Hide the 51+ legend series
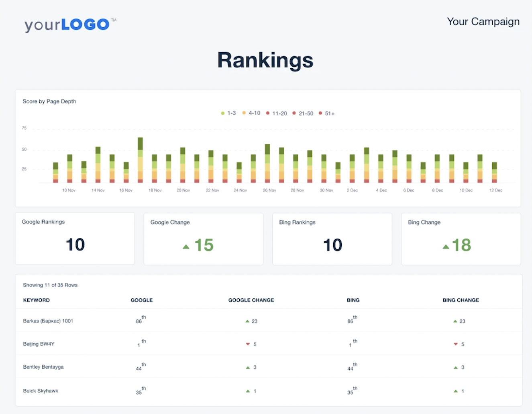 click(x=327, y=113)
